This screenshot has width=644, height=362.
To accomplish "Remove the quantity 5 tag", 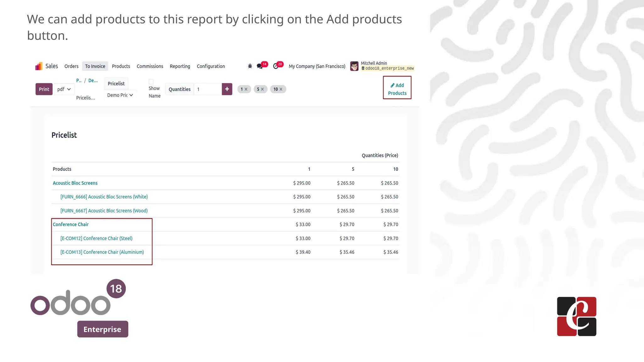I will point(262,89).
